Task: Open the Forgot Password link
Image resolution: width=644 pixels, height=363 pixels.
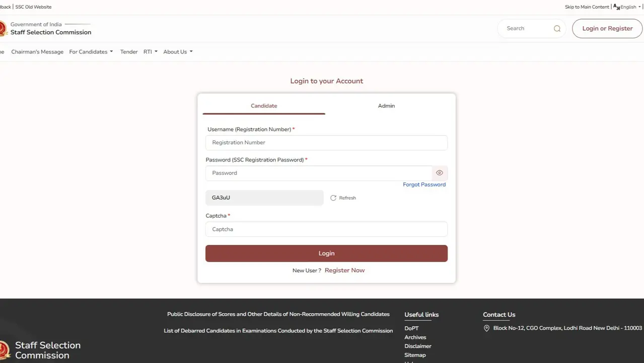Action: coord(424,185)
